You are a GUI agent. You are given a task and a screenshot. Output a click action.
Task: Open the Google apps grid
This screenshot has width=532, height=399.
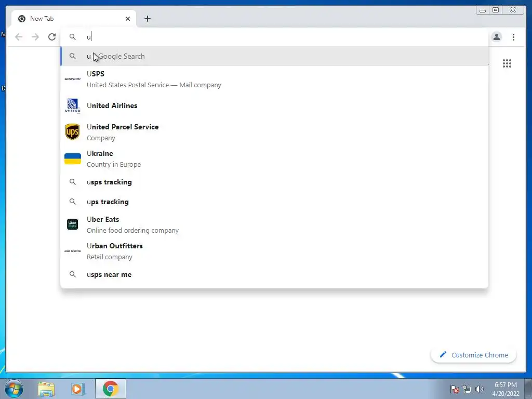tap(507, 63)
